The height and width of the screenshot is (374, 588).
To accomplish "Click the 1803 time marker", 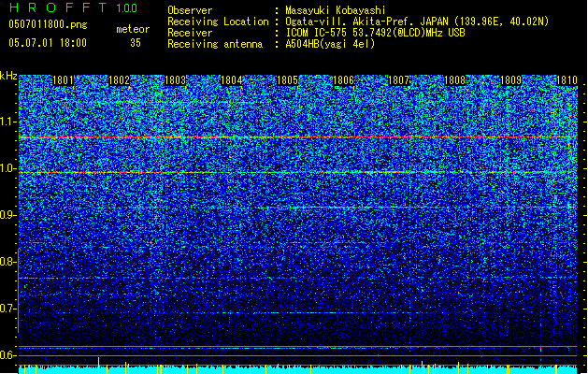I will point(175,80).
